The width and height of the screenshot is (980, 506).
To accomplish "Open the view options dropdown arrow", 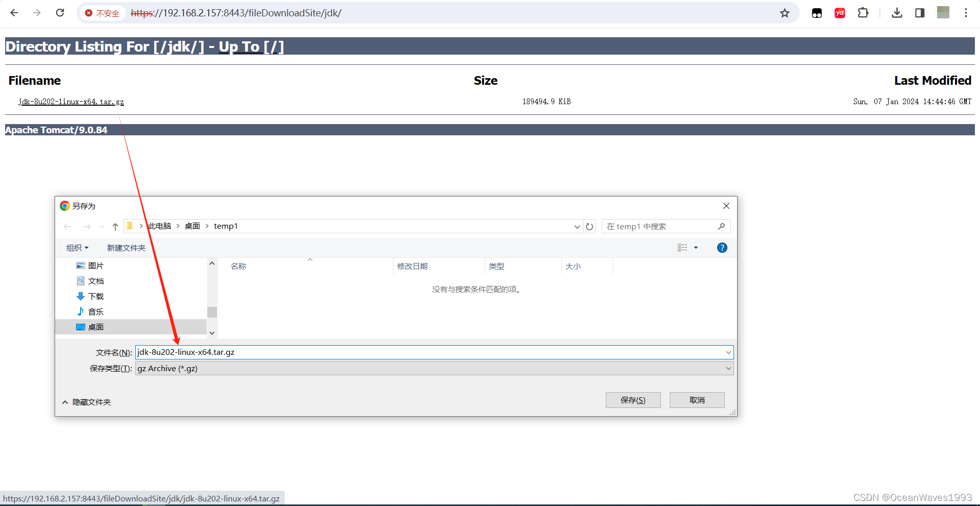I will tap(696, 248).
